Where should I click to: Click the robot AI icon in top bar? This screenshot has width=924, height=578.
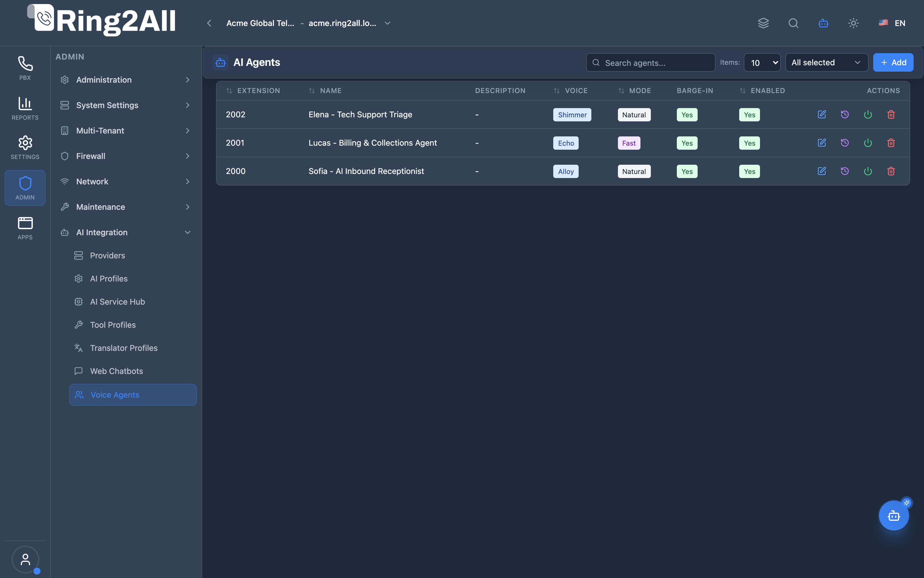tap(823, 23)
